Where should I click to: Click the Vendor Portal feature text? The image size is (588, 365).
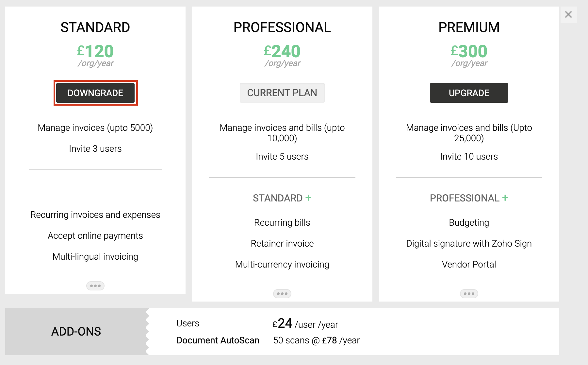[x=469, y=264]
